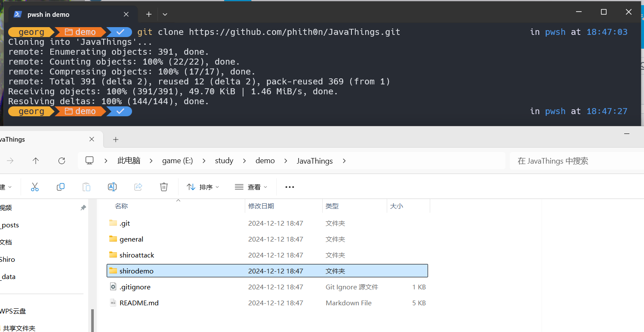Delete the selected item with trash icon
The height and width of the screenshot is (332, 644).
tap(164, 187)
